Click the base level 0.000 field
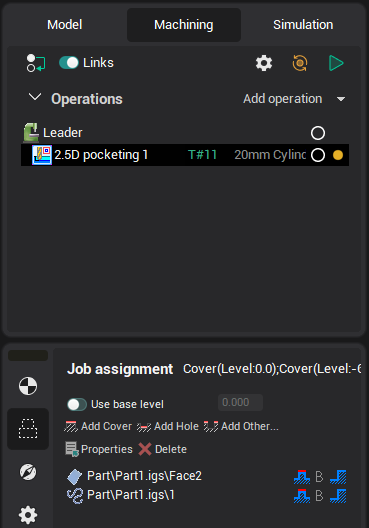The image size is (369, 528). 240,402
